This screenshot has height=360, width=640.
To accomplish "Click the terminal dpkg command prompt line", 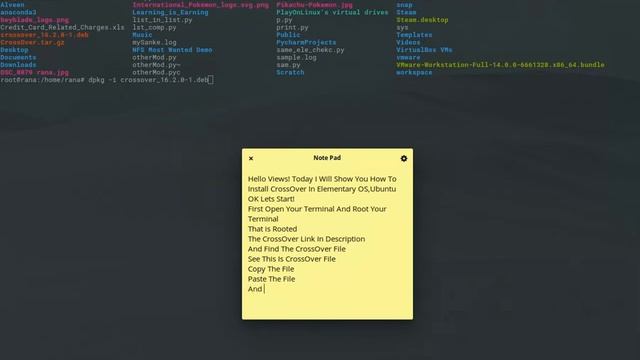I will (107, 80).
